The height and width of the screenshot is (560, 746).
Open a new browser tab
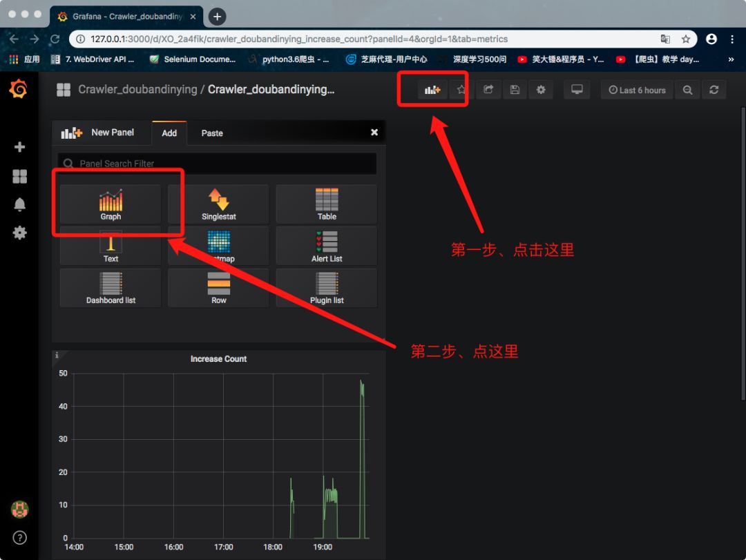pos(217,17)
